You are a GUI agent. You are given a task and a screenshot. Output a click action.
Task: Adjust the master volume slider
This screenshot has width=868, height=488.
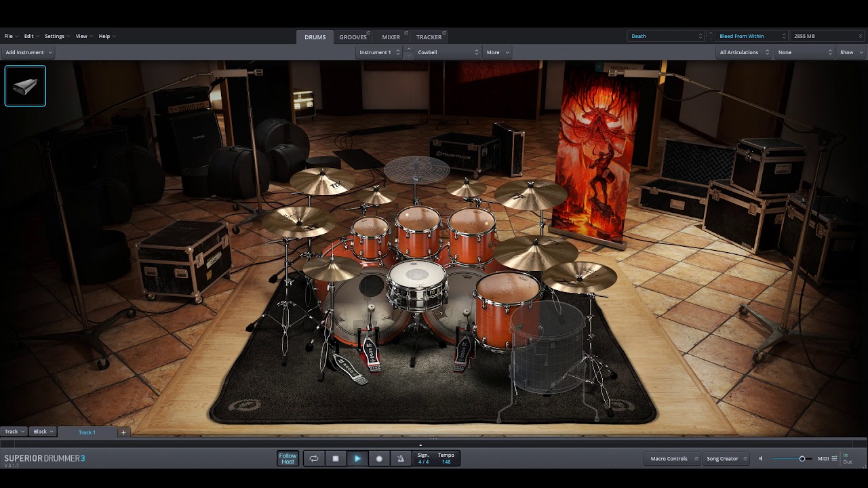[802, 459]
